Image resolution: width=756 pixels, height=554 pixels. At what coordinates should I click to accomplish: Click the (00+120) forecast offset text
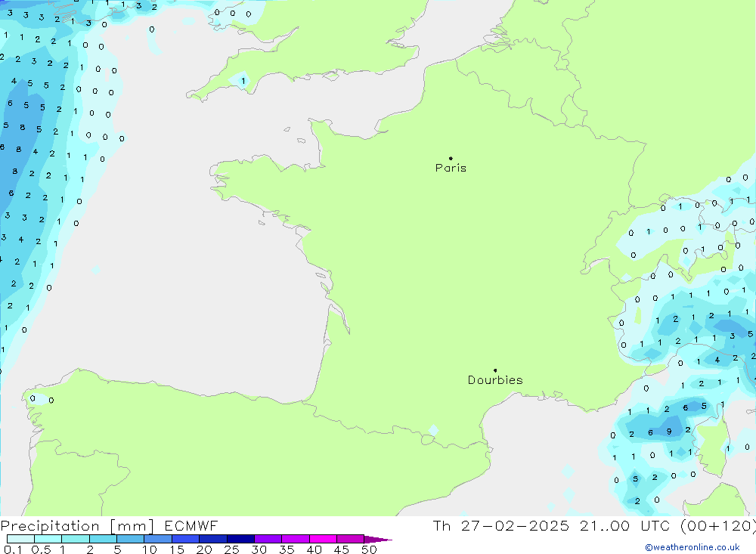(718, 526)
